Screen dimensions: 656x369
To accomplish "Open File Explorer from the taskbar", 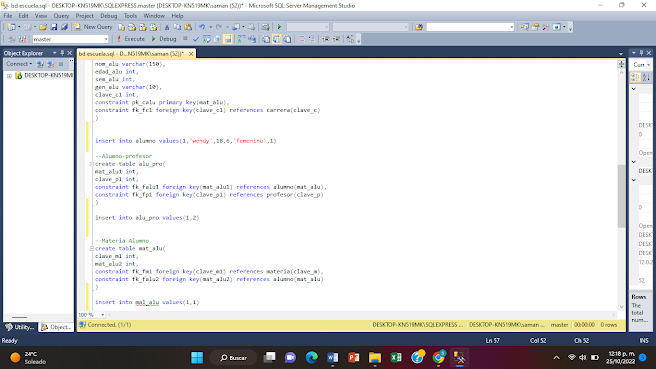I will click(375, 358).
